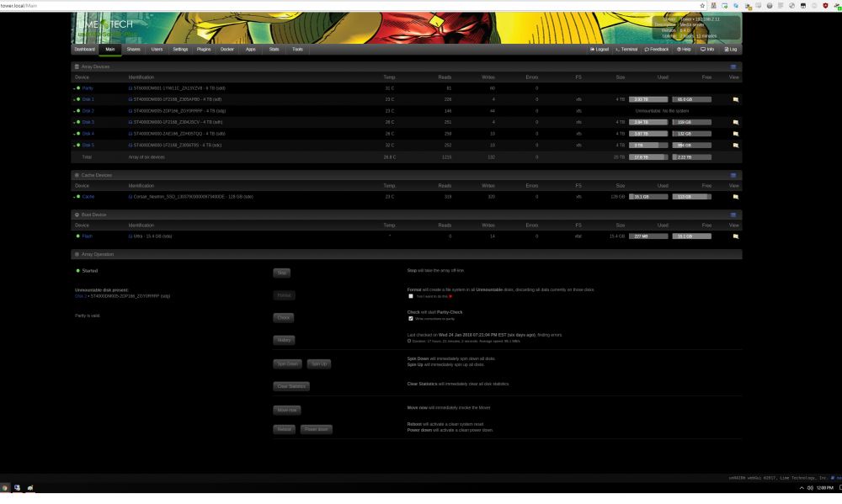Click disk icon next to Disk 5 identification
The width and height of the screenshot is (842, 504).
[x=130, y=146]
